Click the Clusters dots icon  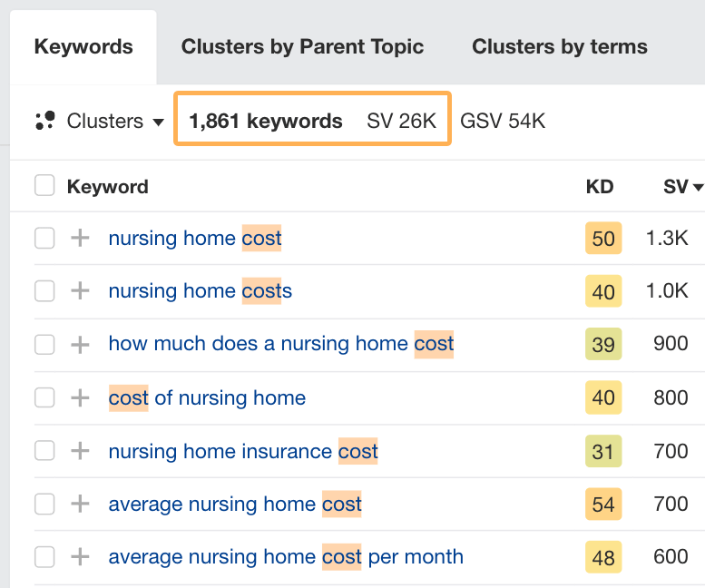click(44, 121)
